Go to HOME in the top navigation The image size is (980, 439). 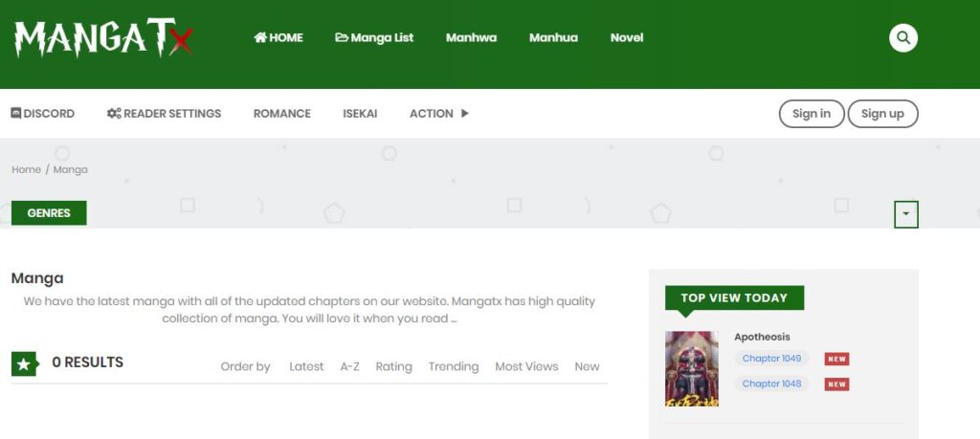(x=278, y=38)
